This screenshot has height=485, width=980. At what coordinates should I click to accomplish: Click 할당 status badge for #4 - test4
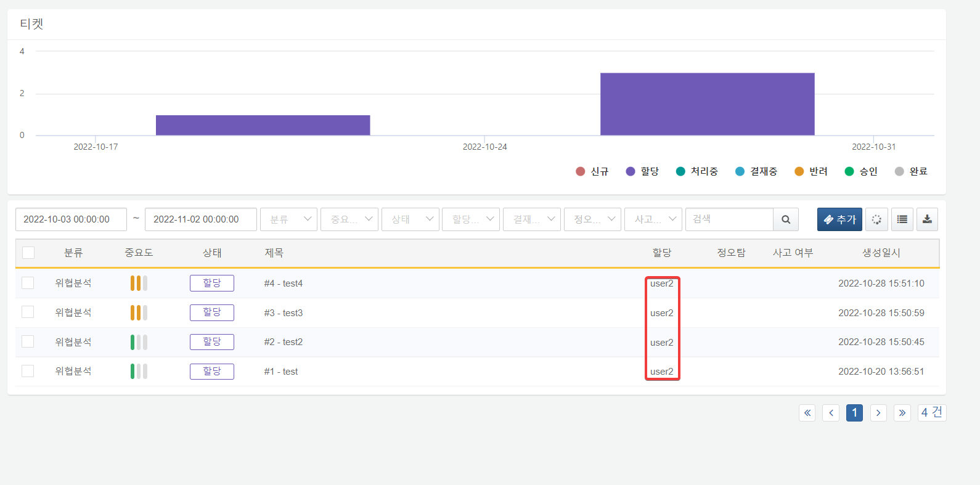[212, 283]
